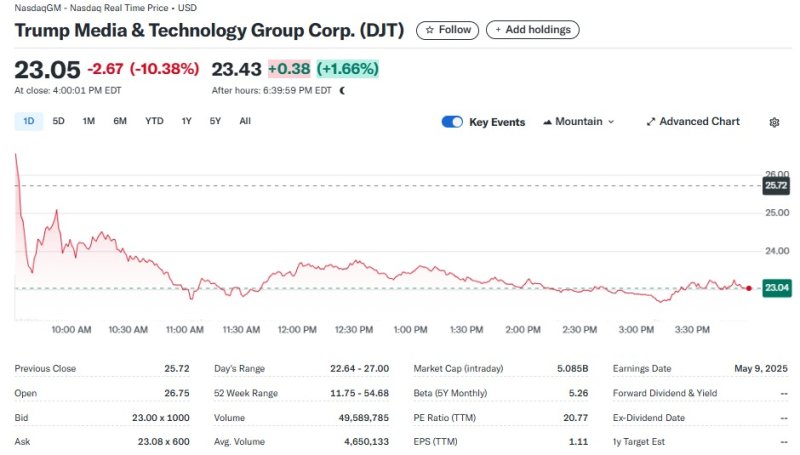
Task: Follow the DJT stock
Action: (x=447, y=30)
